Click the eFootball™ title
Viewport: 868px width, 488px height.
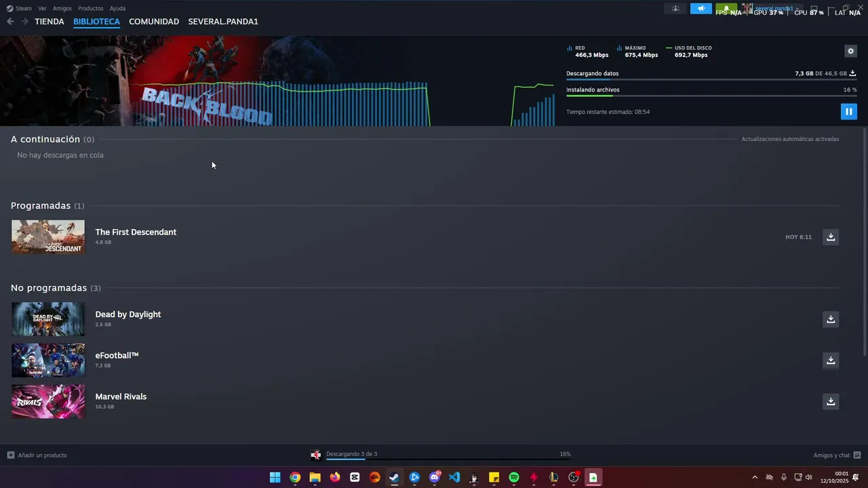[x=117, y=355]
